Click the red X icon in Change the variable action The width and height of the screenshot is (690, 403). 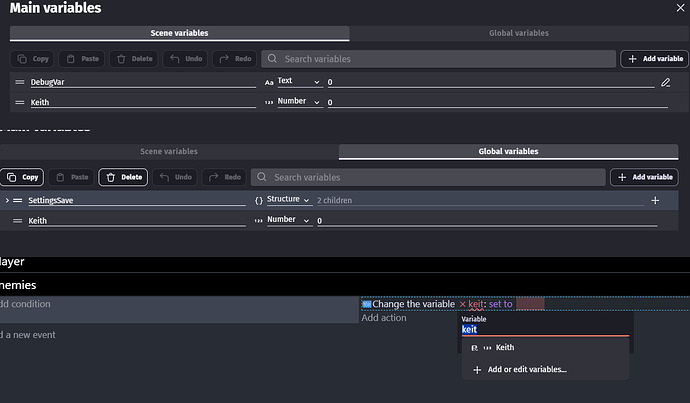coord(462,304)
